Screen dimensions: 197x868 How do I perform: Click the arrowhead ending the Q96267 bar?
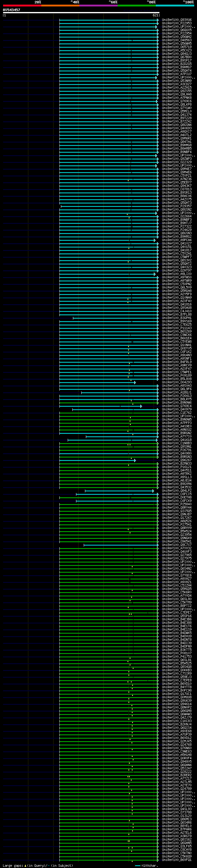pos(135,460)
